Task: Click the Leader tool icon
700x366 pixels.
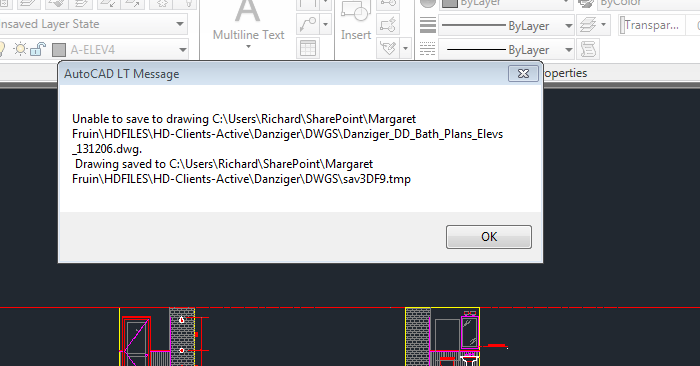Action: [x=308, y=24]
